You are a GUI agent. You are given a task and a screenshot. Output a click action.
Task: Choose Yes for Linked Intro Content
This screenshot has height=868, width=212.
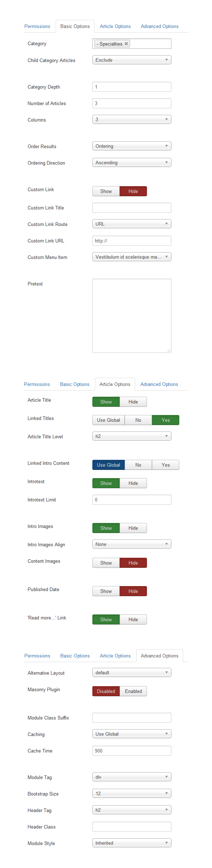pyautogui.click(x=166, y=465)
